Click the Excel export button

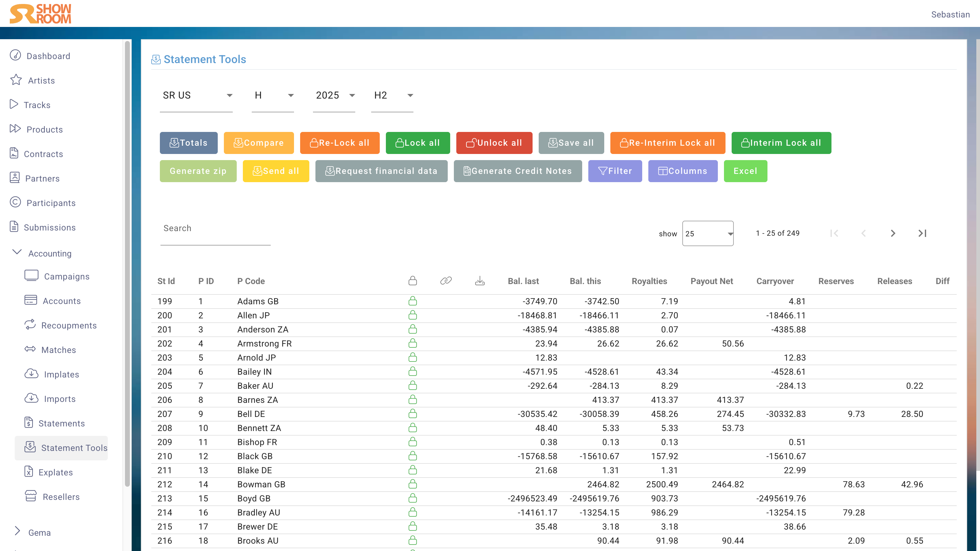(745, 171)
